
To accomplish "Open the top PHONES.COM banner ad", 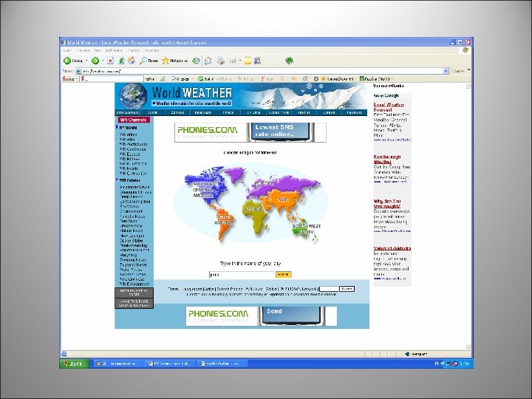I will pos(250,132).
